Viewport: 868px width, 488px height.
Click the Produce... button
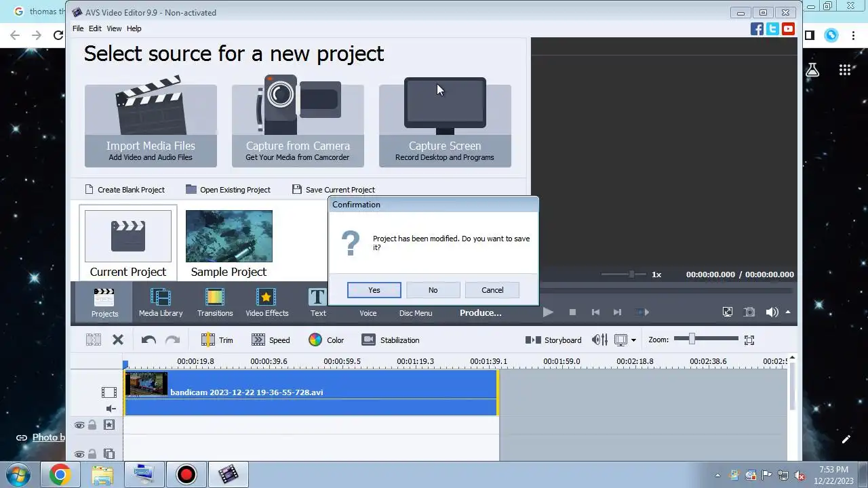[x=481, y=312]
